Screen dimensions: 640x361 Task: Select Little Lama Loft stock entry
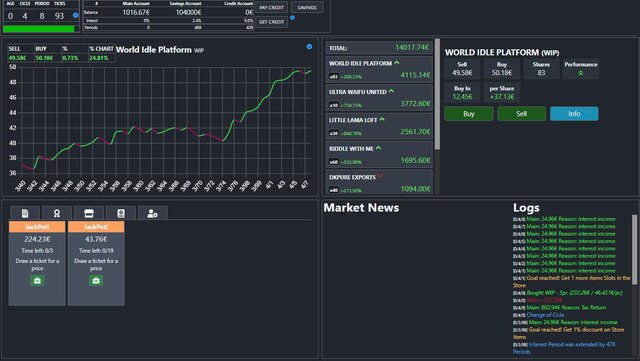[379, 126]
